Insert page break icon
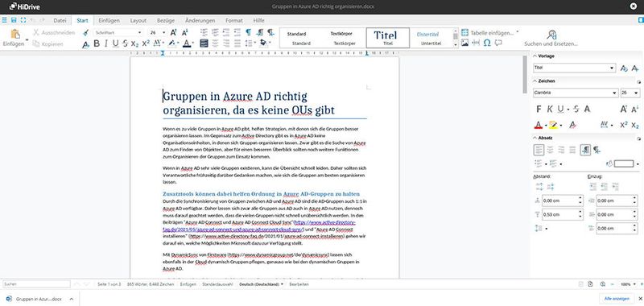The width and height of the screenshot is (644, 306). (476, 43)
